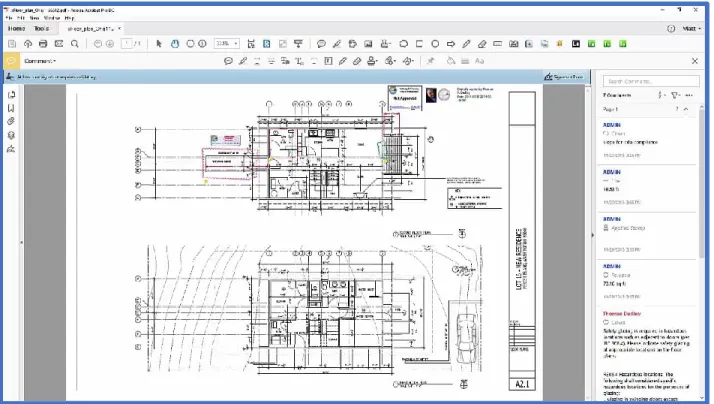Click the black square custom tool icon
The image size is (714, 404).
[576, 44]
